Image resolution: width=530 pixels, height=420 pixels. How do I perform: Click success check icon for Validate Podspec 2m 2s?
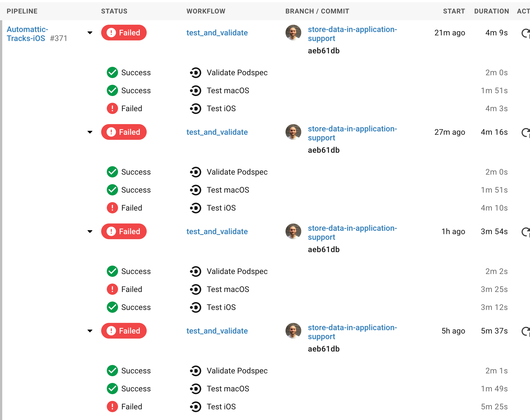pyautogui.click(x=112, y=271)
